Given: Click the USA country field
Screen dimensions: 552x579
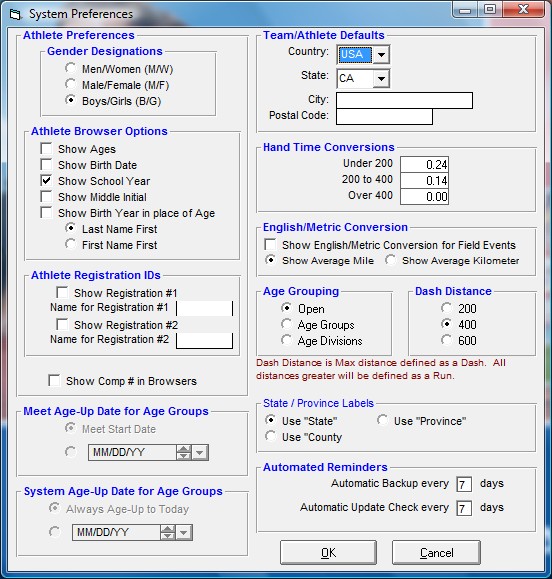Looking at the screenshot, I should click(x=355, y=55).
